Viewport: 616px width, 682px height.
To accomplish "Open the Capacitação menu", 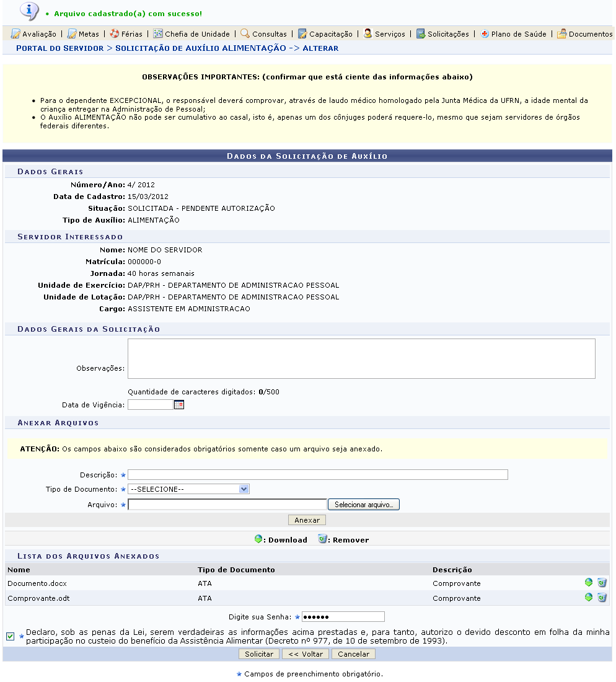I will pyautogui.click(x=331, y=34).
